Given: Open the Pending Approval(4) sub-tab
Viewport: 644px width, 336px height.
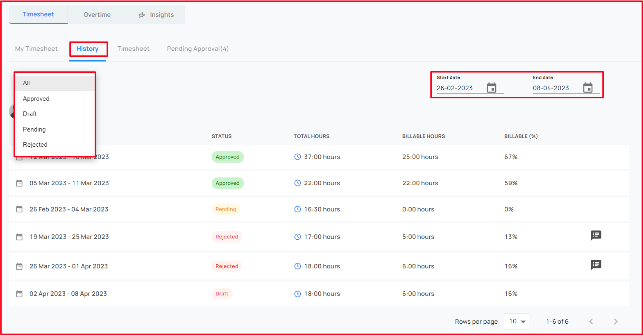Looking at the screenshot, I should click(198, 49).
